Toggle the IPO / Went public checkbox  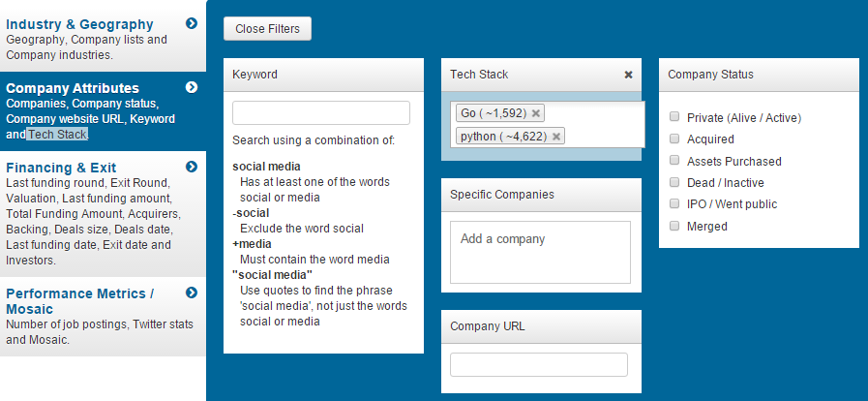click(x=674, y=203)
